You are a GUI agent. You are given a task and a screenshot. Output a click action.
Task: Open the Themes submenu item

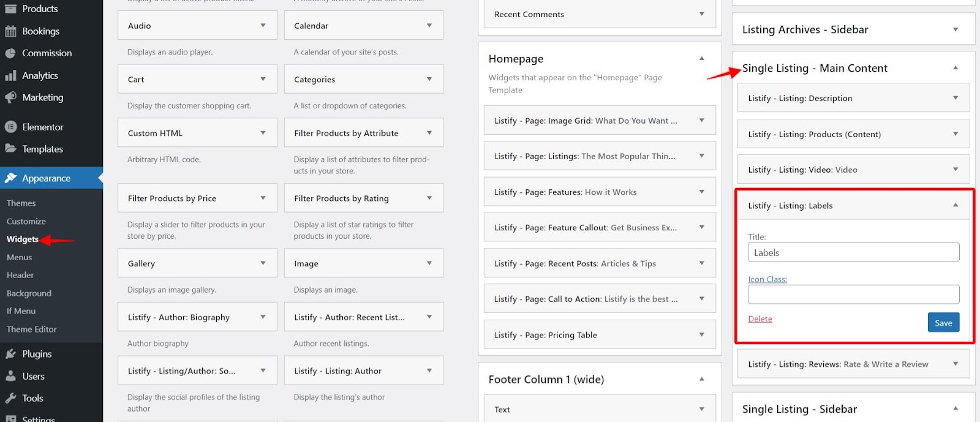(21, 203)
